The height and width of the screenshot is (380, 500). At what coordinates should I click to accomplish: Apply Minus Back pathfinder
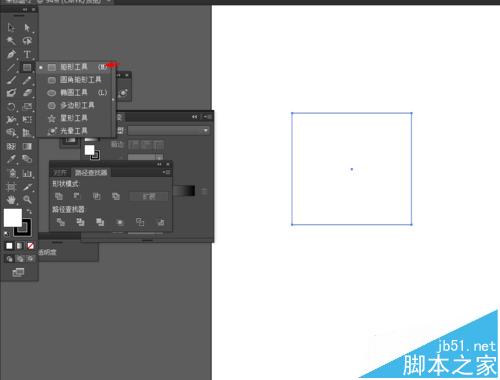(161, 222)
